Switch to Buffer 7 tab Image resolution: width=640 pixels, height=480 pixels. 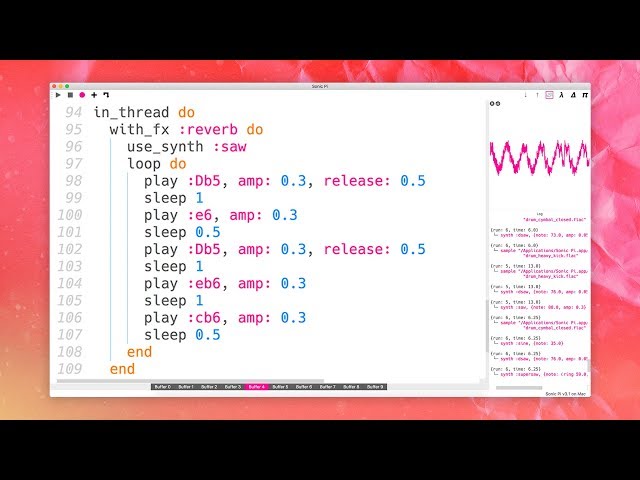click(x=328, y=387)
